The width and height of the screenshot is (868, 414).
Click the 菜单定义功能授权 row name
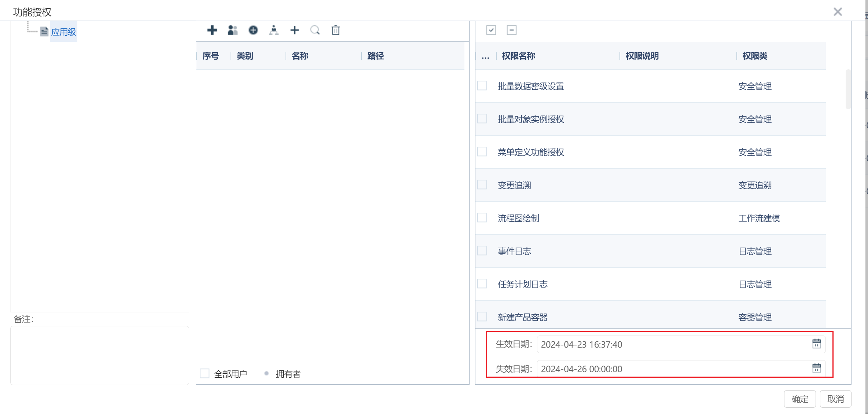tap(531, 152)
